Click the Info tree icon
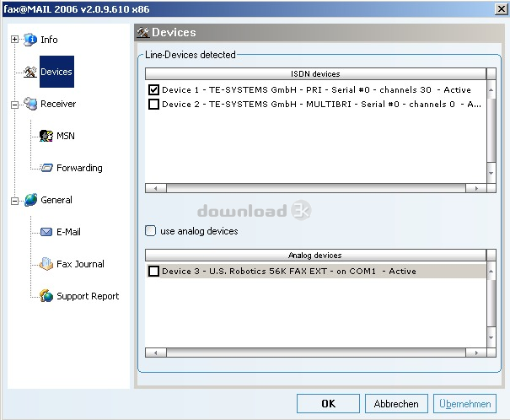This screenshot has height=420, width=510. point(30,40)
